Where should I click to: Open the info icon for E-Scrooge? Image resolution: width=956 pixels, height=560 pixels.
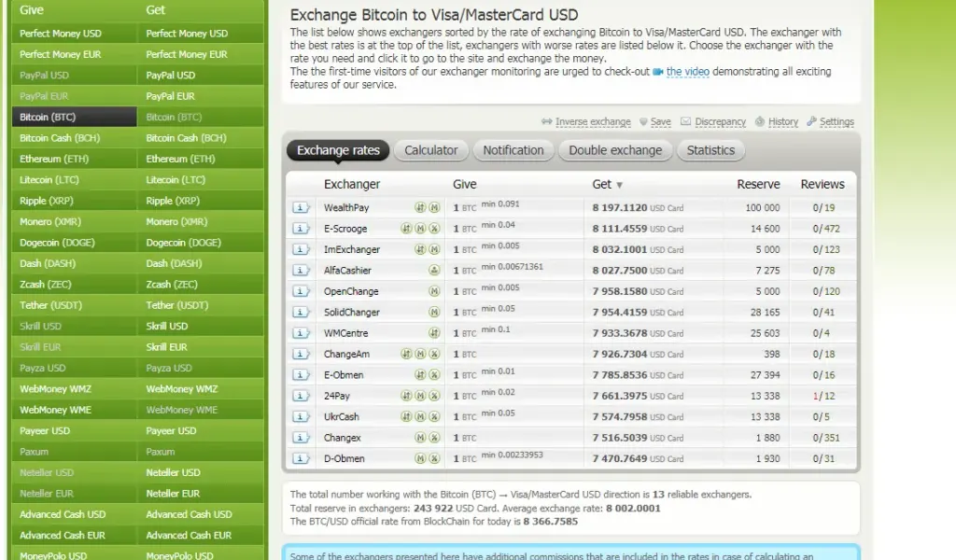pos(300,229)
